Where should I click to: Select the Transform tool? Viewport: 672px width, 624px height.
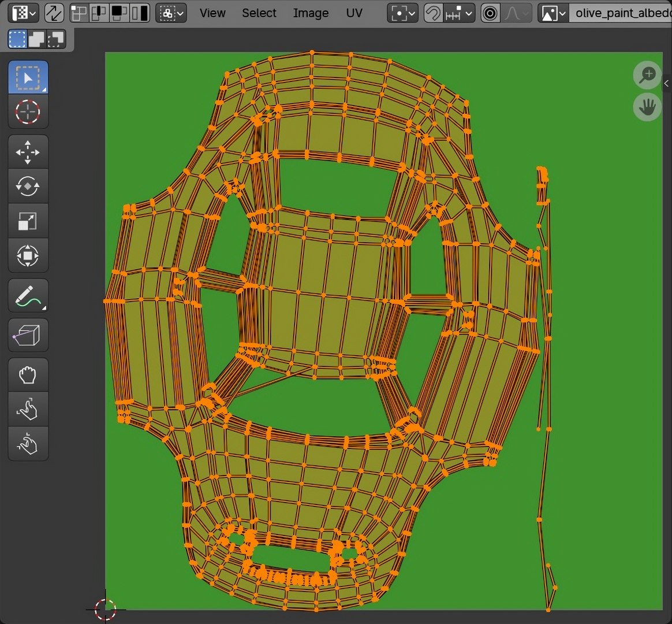pyautogui.click(x=28, y=256)
